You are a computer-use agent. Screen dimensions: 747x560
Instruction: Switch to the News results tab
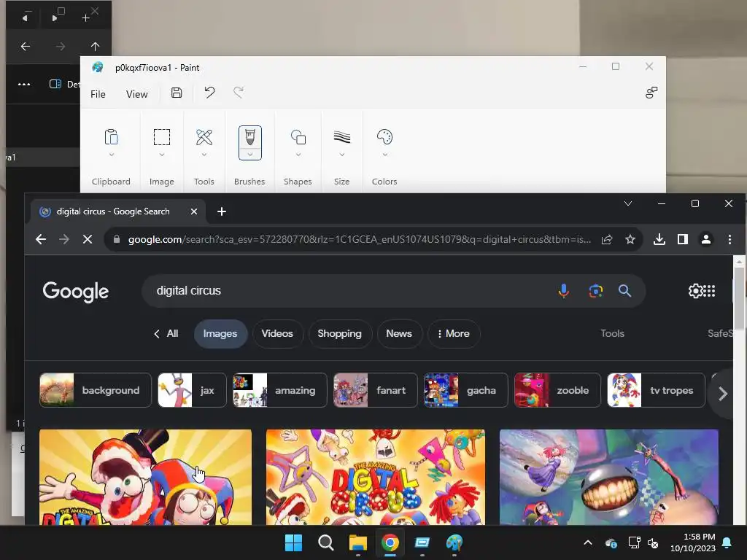point(399,333)
